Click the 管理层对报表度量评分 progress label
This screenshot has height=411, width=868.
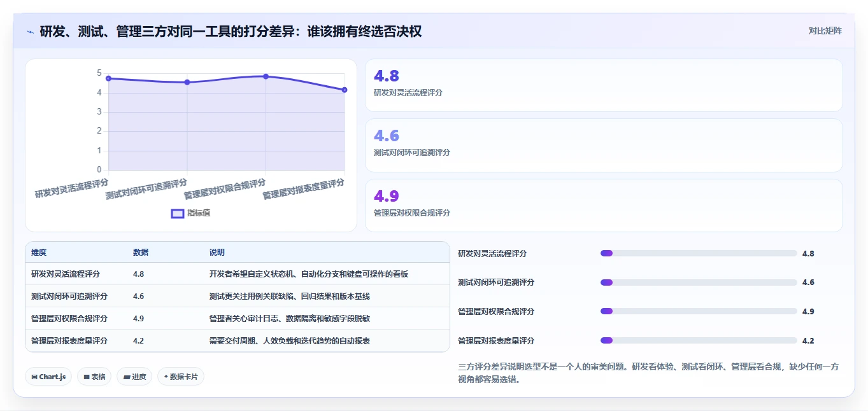496,341
